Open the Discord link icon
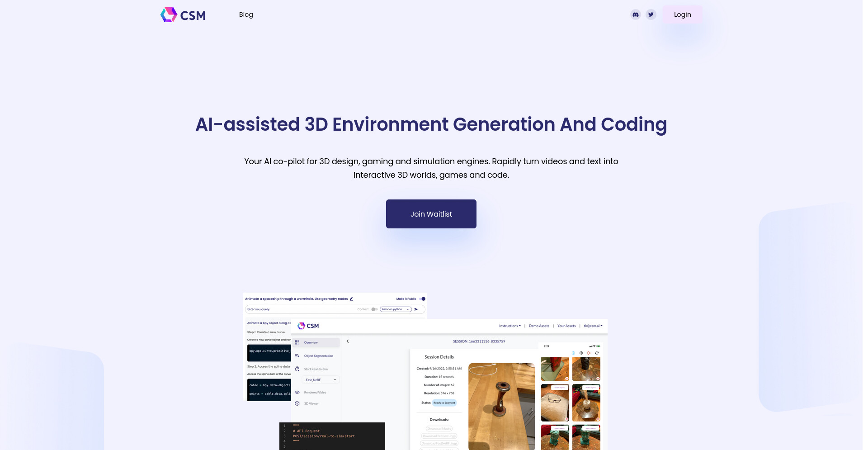868x450 pixels. [x=635, y=14]
